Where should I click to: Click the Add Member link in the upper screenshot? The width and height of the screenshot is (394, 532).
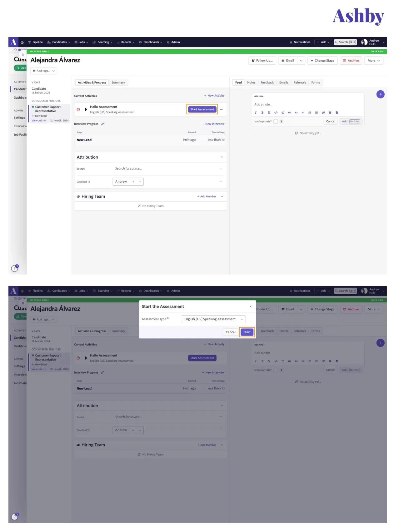[207, 196]
